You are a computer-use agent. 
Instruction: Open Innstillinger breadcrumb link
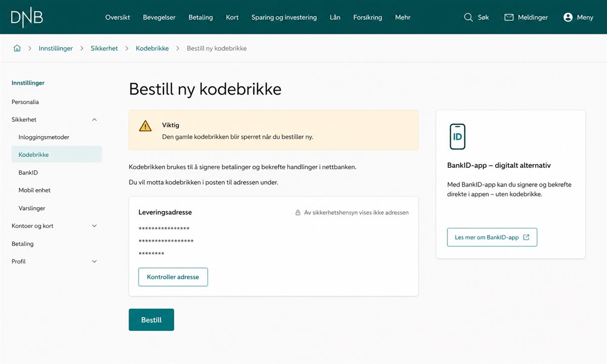56,49
